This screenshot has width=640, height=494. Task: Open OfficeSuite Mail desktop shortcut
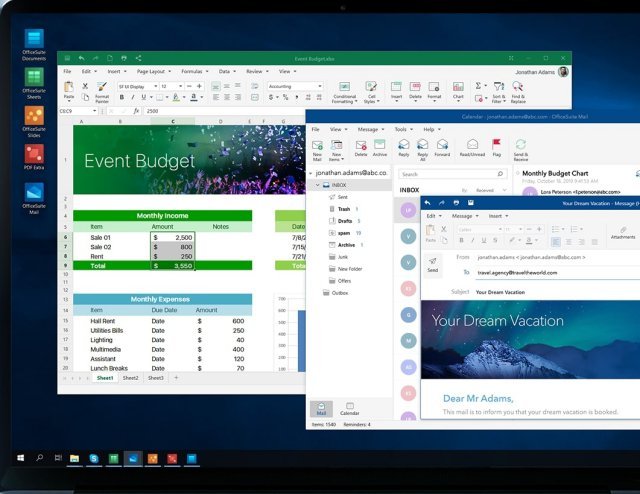(34, 198)
